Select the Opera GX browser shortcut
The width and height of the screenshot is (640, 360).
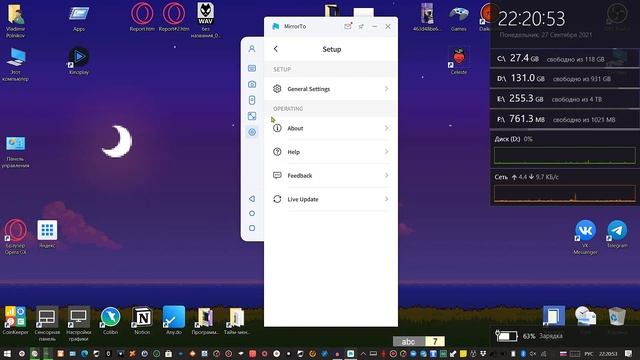coord(16,237)
